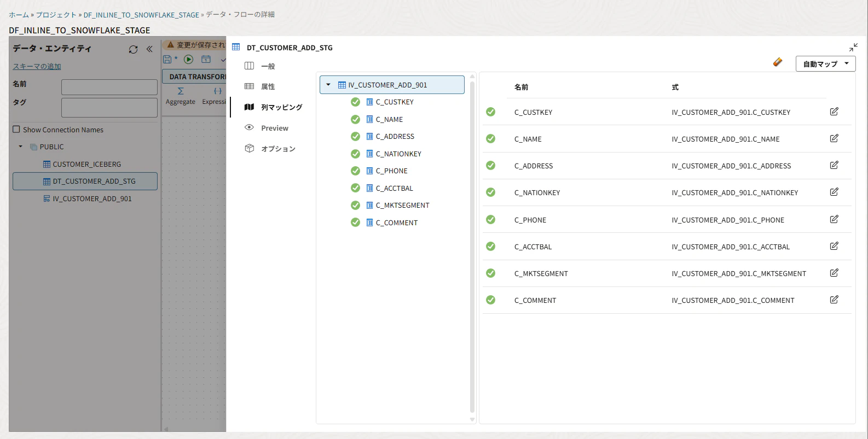This screenshot has height=439, width=868.
Task: Go to プロジェクト breadcrumb link
Action: point(56,15)
